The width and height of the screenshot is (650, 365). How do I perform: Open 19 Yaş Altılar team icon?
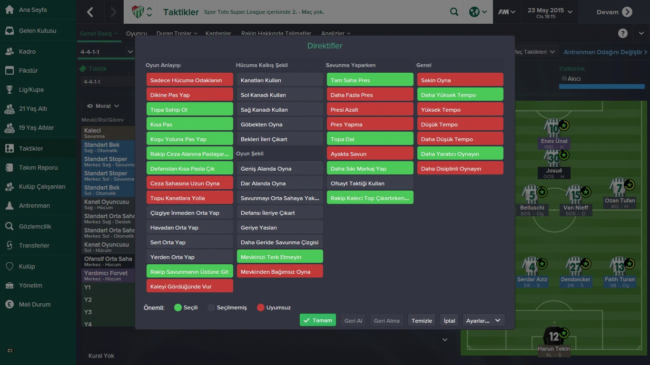tap(9, 128)
